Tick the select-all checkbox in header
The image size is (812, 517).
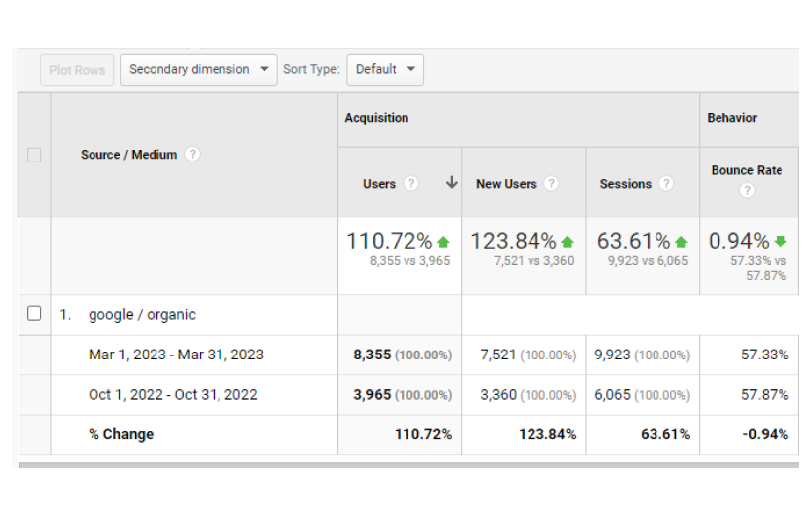34,155
